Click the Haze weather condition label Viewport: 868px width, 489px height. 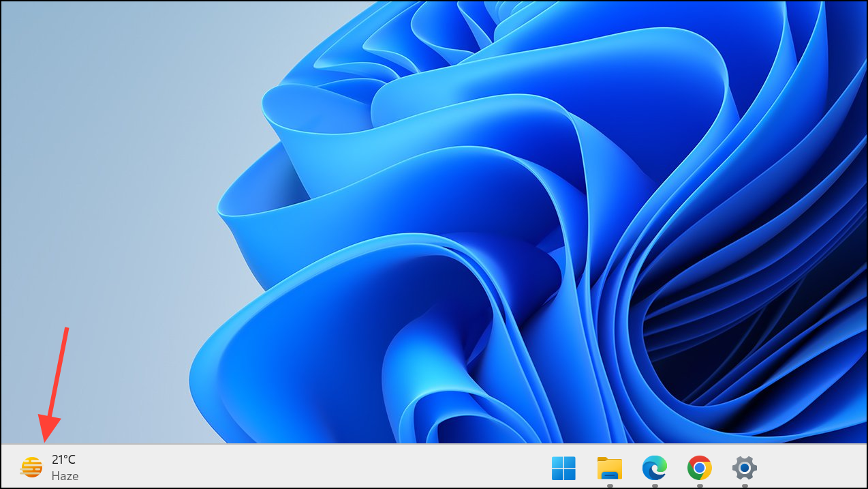(x=65, y=476)
